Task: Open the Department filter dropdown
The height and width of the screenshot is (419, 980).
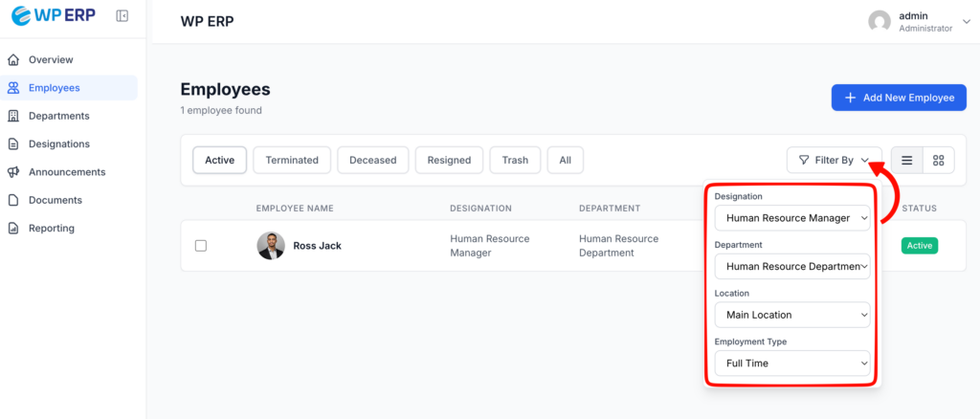Action: click(x=791, y=267)
